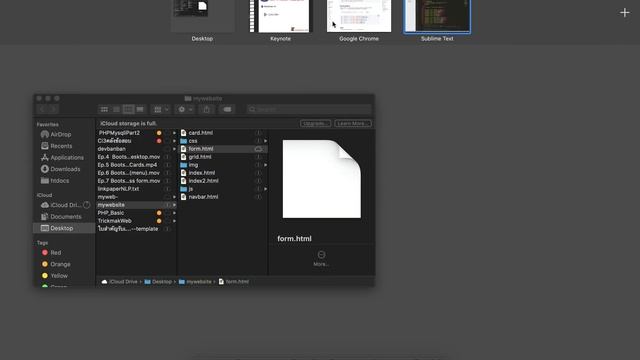Expand the PHP_Basic folder arrow
This screenshot has width=640, height=360.
coord(174,213)
